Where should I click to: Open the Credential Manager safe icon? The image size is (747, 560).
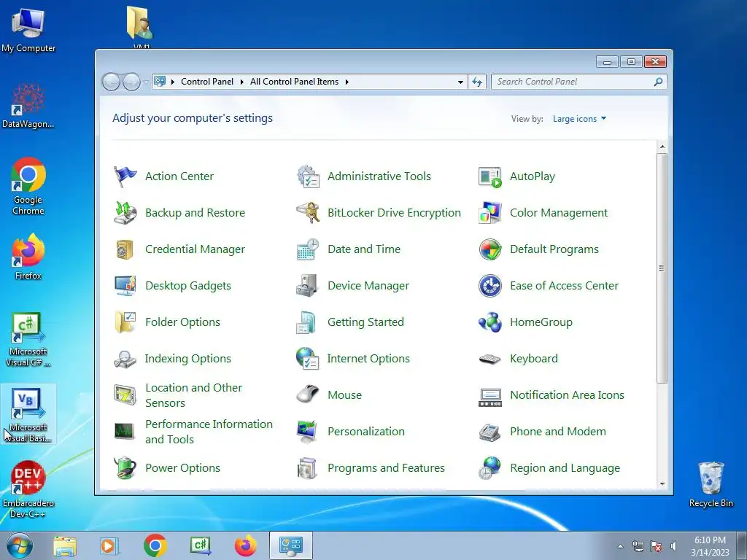tap(125, 249)
